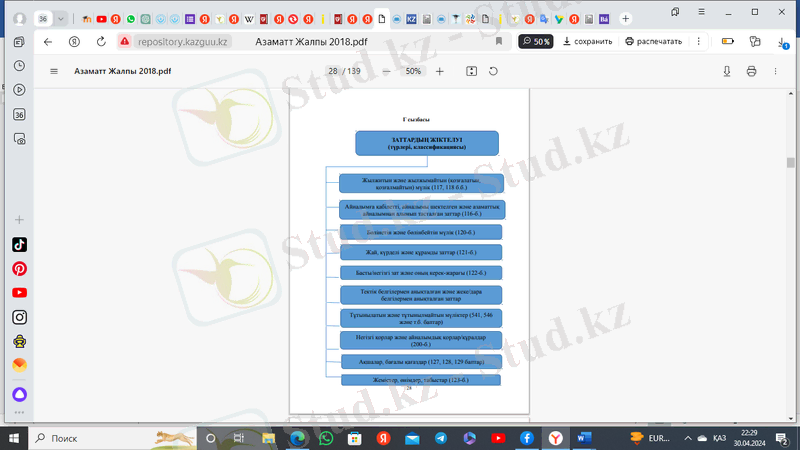
Task: Expand the tab list dropdown arrow
Action: [63, 19]
